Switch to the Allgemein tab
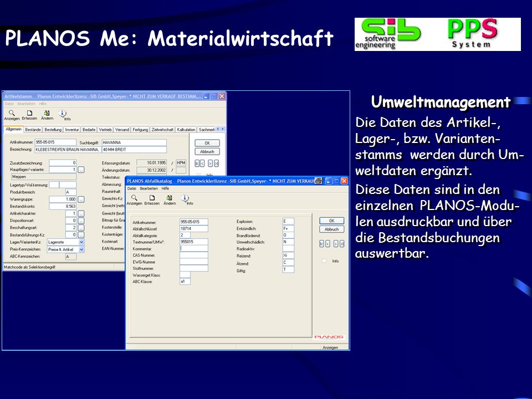The width and height of the screenshot is (532, 399). [x=13, y=129]
